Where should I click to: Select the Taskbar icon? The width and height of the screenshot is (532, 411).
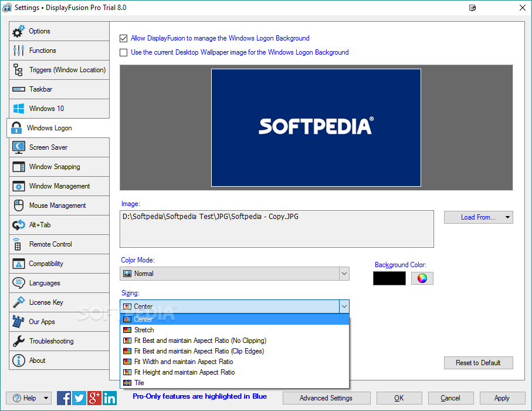(x=19, y=89)
